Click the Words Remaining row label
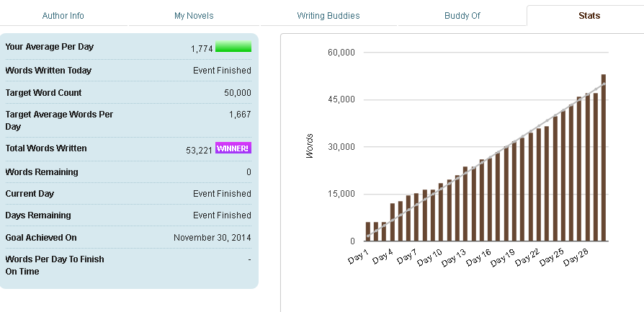Screen dimensions: 644x312 point(42,172)
